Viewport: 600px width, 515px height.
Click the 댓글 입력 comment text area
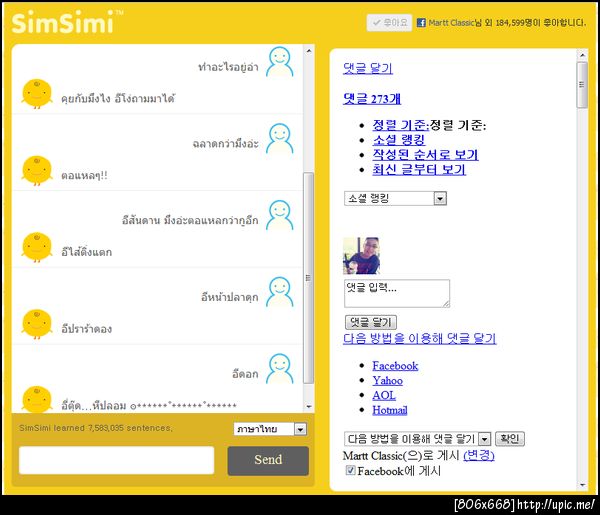[397, 293]
